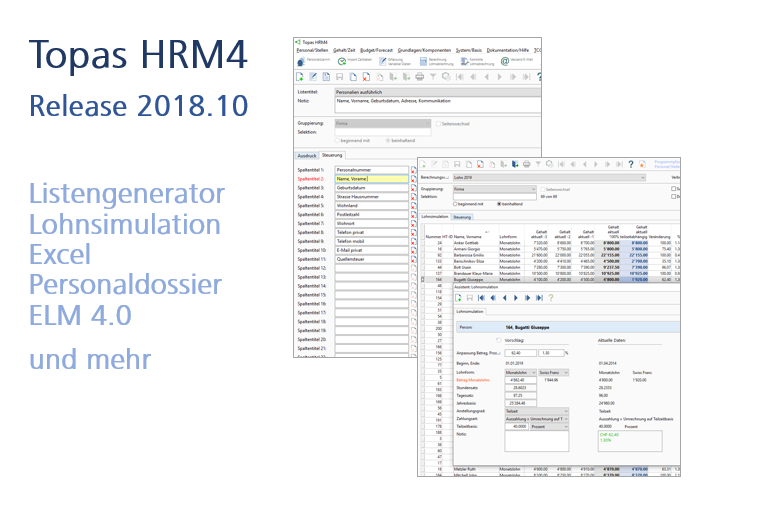Click New record icon in Assistent Lohnsimulation dialog
Image resolution: width=778 pixels, height=512 pixels.
click(458, 298)
